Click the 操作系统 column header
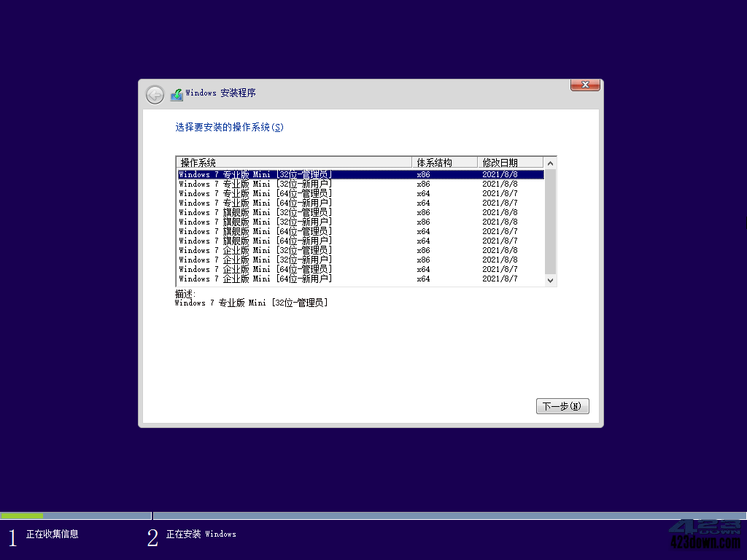 (292, 161)
